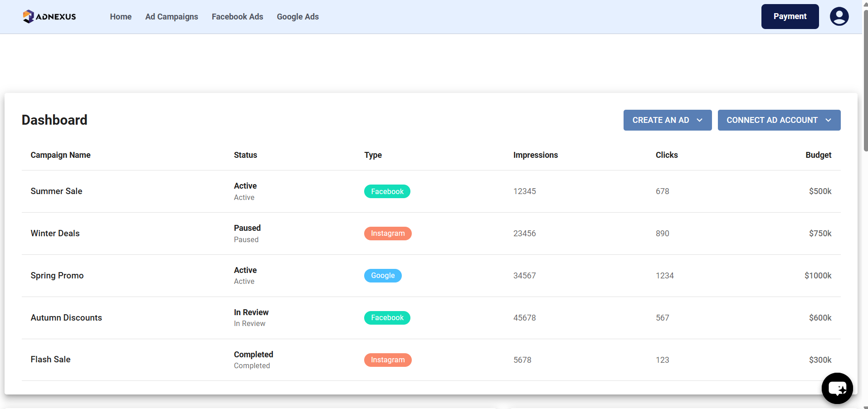Image resolution: width=868 pixels, height=409 pixels.
Task: Expand the Connect Ad Account dropdown
Action: 779,120
